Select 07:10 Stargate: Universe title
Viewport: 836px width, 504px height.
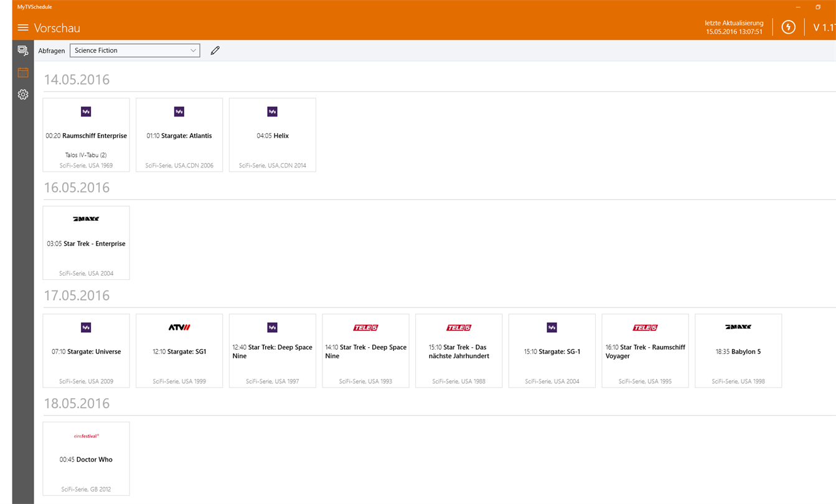[x=86, y=352]
